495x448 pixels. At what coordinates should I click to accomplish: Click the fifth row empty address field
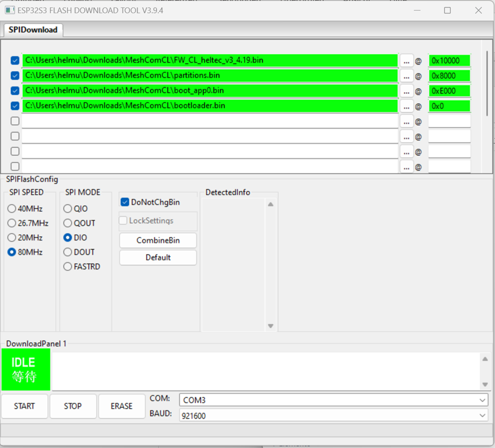point(449,121)
